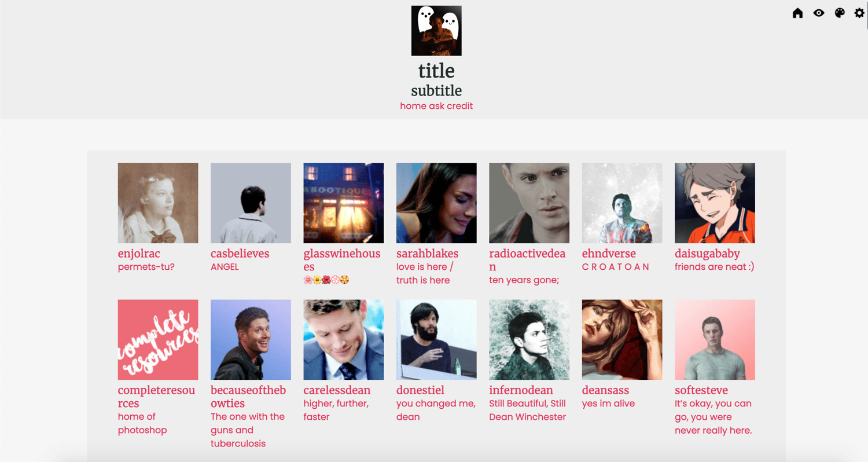The image size is (868, 462).
Task: Open becauseofthebowties blog link
Action: 248,397
